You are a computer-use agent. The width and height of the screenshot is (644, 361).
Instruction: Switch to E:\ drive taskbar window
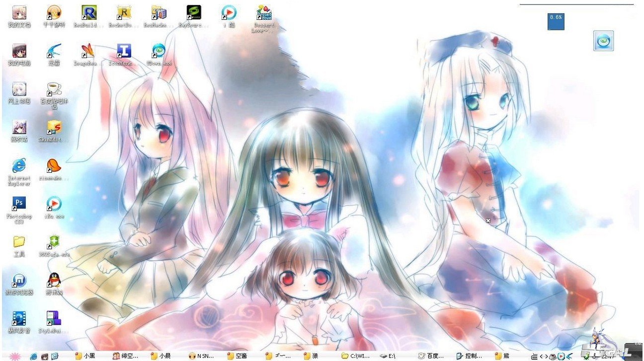coord(388,356)
